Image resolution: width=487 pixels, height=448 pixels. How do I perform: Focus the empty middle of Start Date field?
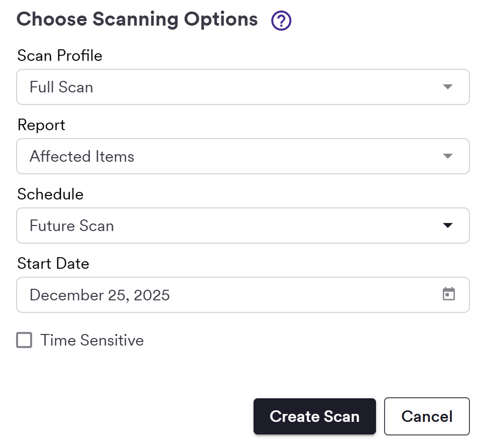tap(301, 295)
